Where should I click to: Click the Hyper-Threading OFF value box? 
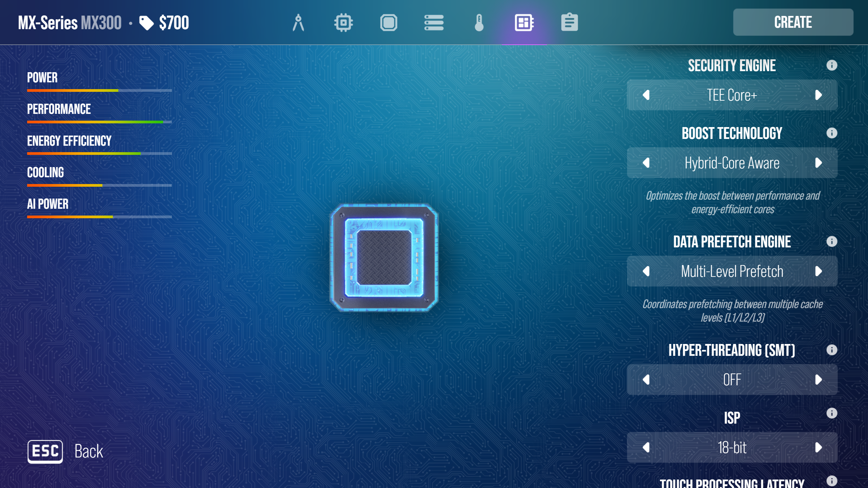point(732,380)
